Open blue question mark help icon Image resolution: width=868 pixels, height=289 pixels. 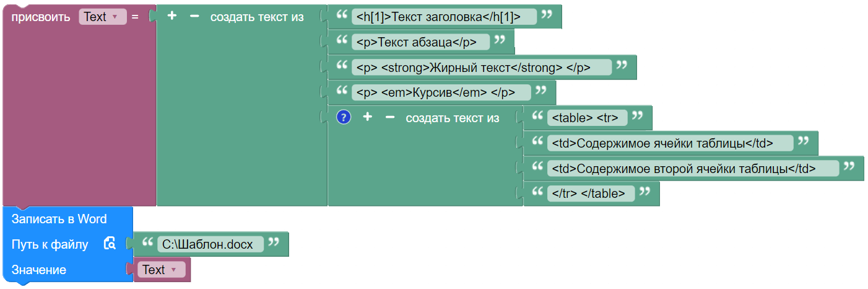344,117
